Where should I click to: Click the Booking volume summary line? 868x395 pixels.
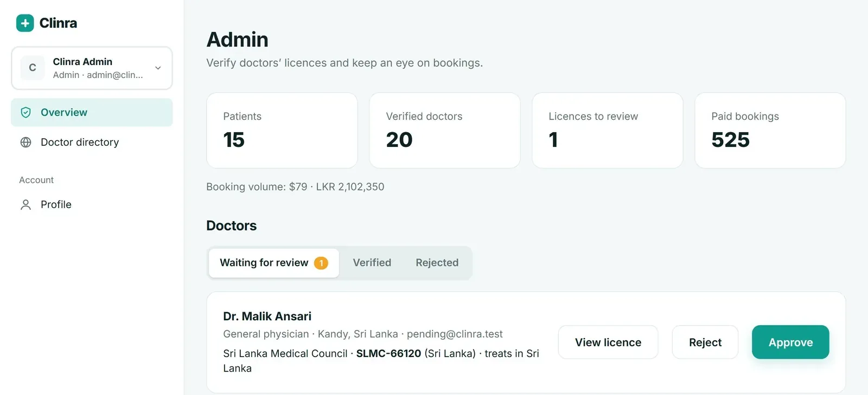[295, 187]
